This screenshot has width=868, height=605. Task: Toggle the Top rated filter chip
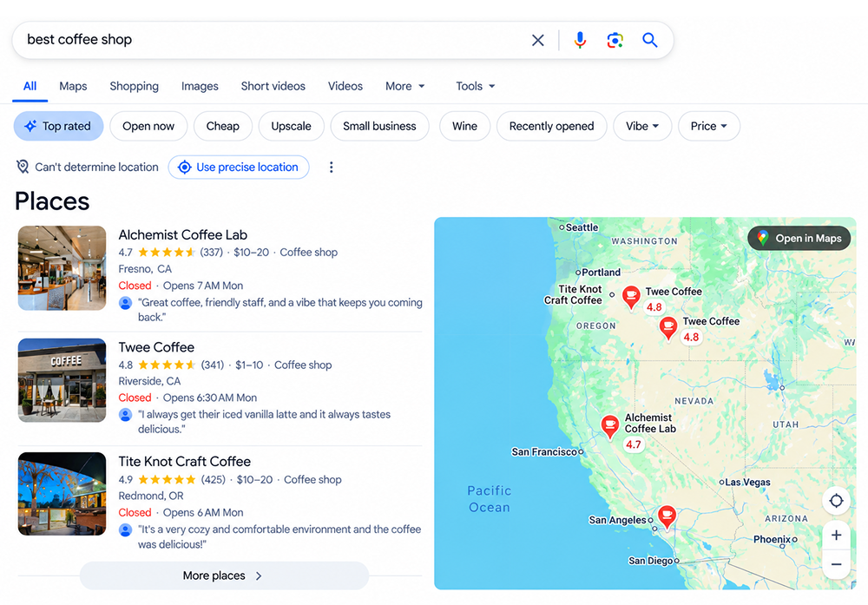59,126
